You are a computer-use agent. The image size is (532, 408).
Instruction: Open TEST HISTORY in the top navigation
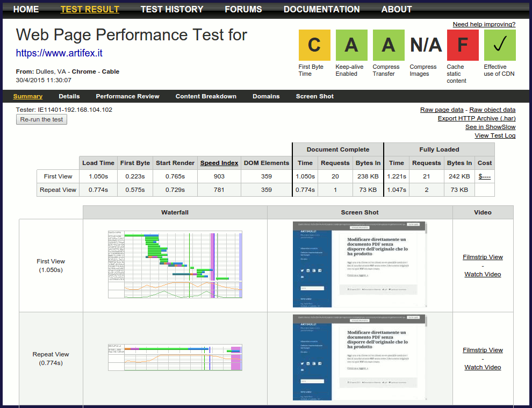coord(172,9)
